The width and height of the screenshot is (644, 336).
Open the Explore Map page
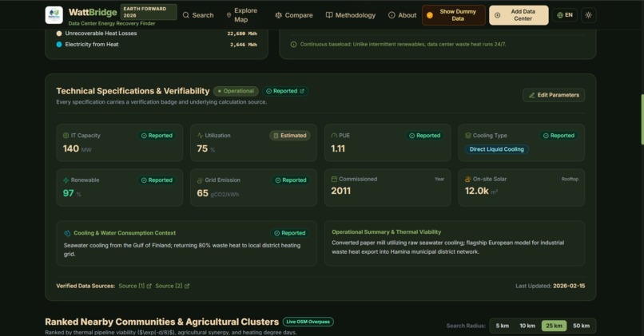(242, 15)
